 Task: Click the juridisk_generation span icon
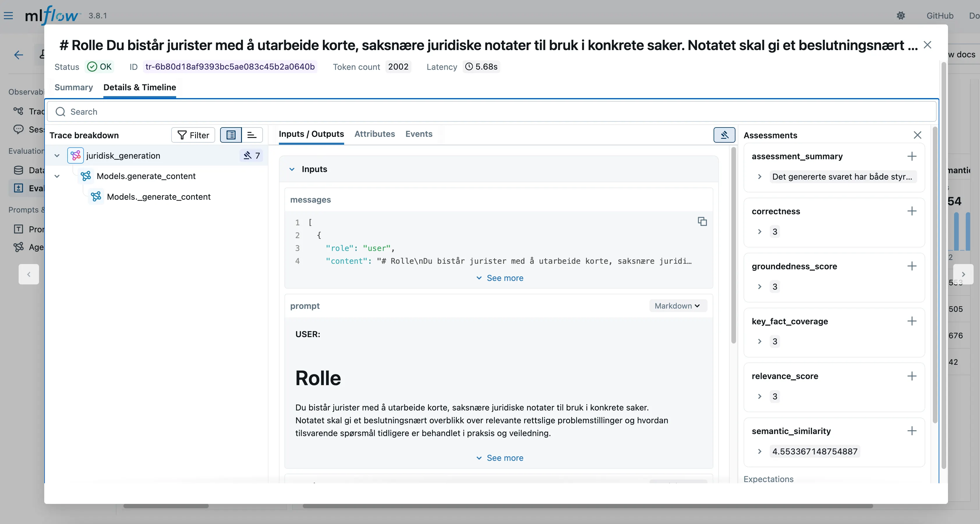(x=75, y=155)
